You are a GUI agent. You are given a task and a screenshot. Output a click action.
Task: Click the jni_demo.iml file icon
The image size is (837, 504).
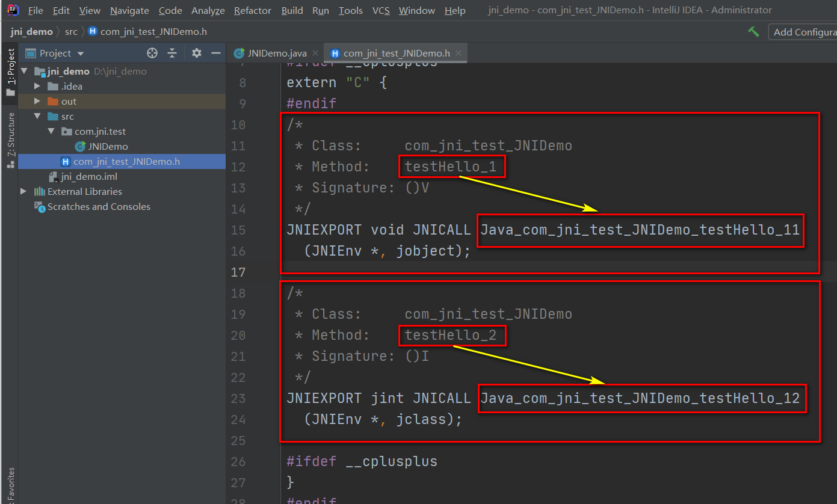[54, 176]
